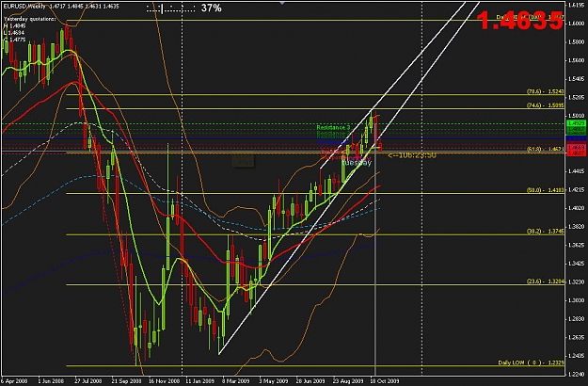Click 21 Sep 2008 on the date axis

pyautogui.click(x=125, y=381)
